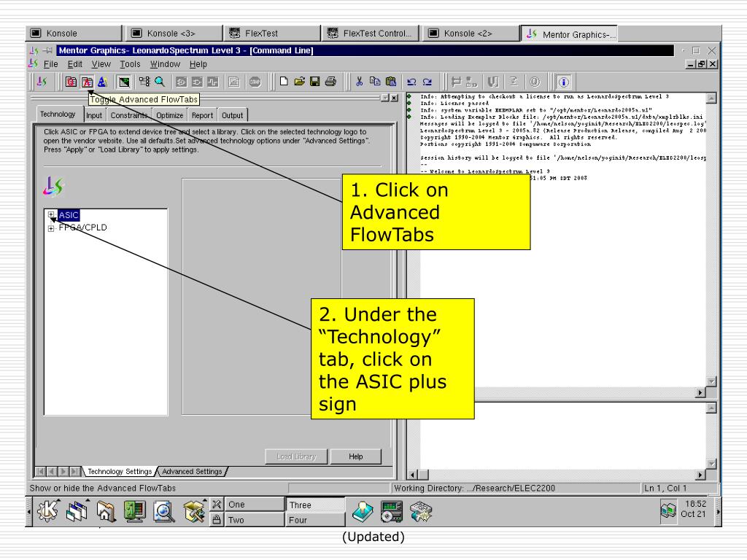Print with the printer toolbar icon
The height and width of the screenshot is (560, 747).
tap(330, 82)
